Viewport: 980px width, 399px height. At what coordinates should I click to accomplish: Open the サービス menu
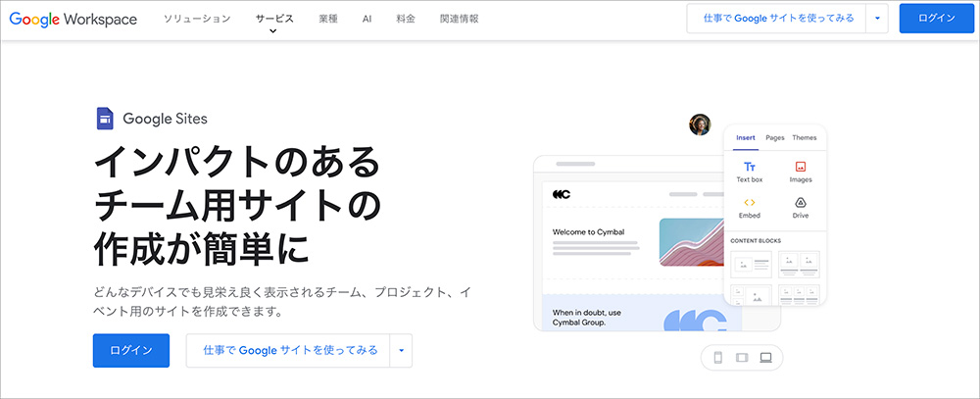point(274,19)
